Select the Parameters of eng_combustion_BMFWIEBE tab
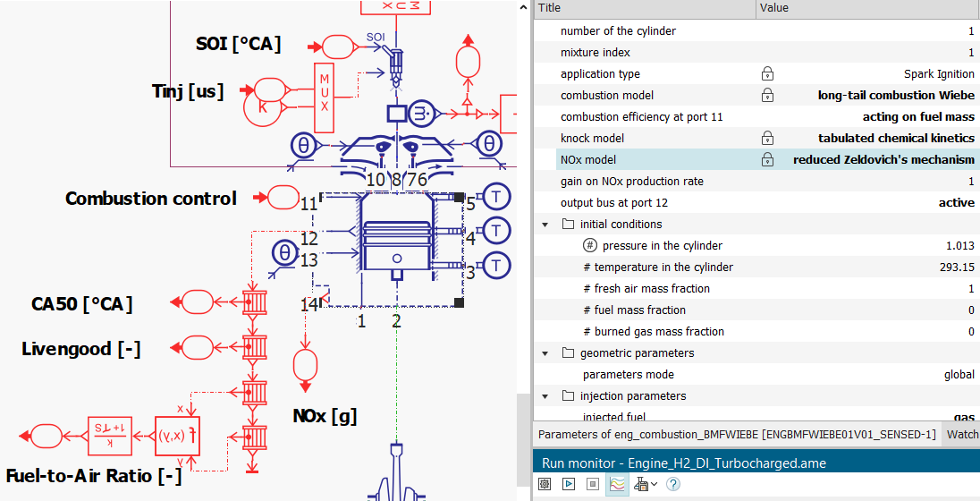Screen dimensions: 980x501 tap(736, 434)
